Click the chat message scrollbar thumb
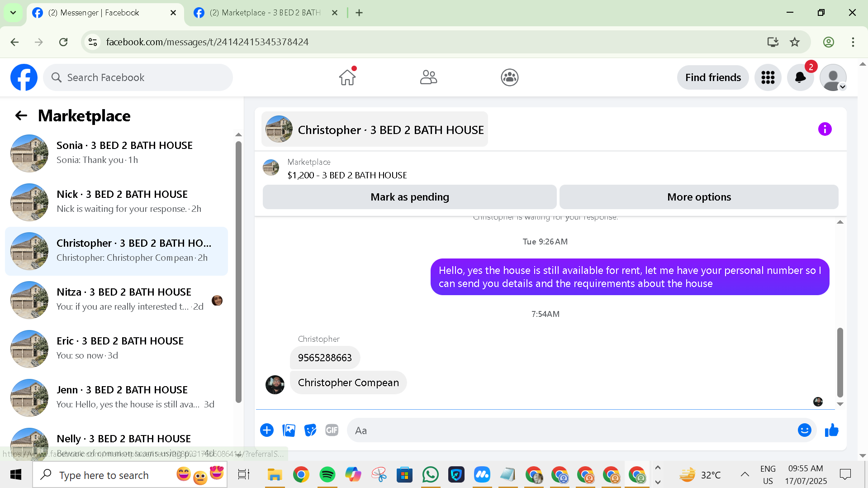The height and width of the screenshot is (488, 868). 840,362
